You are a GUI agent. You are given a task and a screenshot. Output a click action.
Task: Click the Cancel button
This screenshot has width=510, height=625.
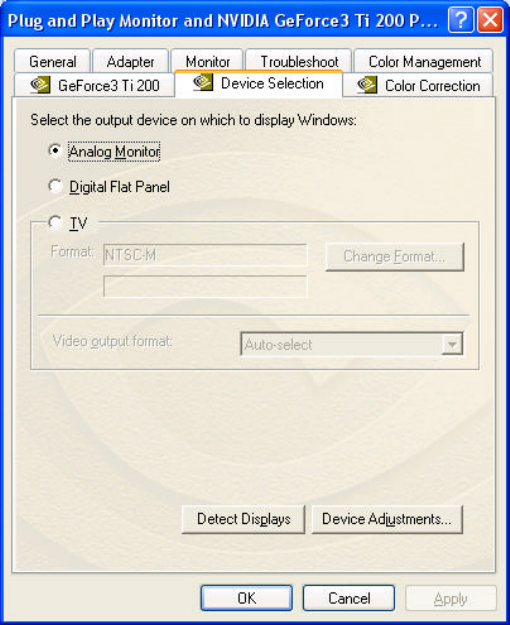pos(349,598)
